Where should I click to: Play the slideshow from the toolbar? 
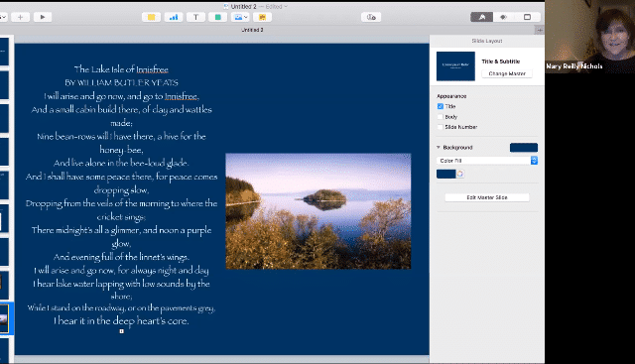point(43,17)
